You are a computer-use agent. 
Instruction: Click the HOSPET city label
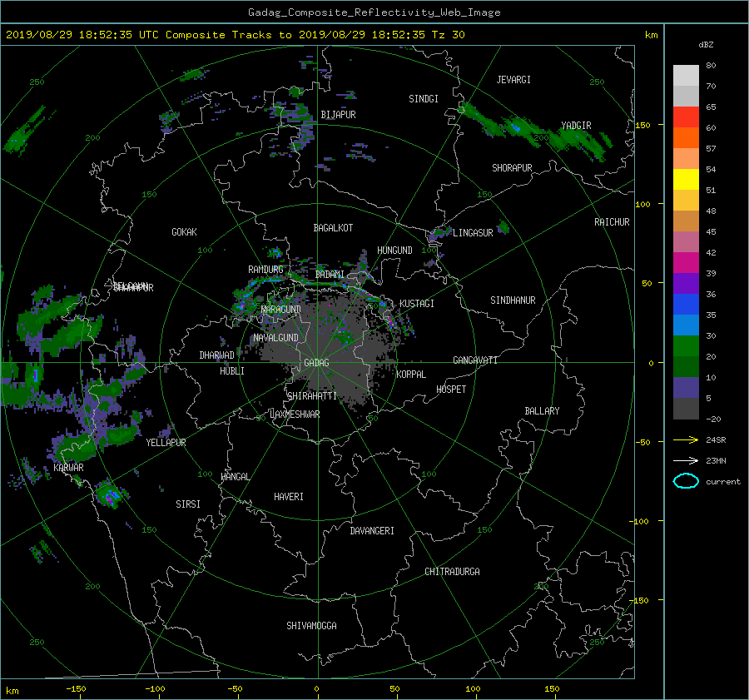[451, 390]
